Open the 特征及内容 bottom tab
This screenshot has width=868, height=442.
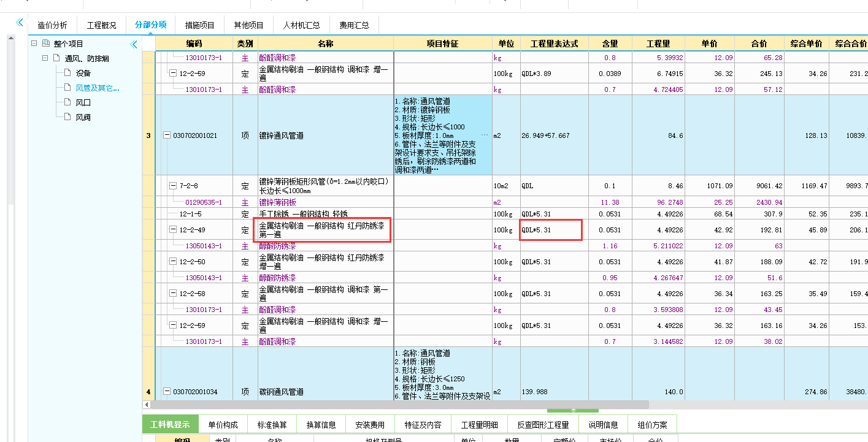[423, 424]
